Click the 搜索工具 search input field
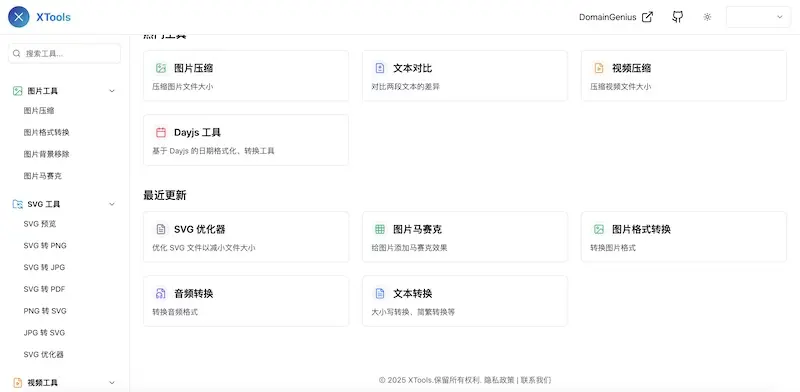 [x=64, y=54]
